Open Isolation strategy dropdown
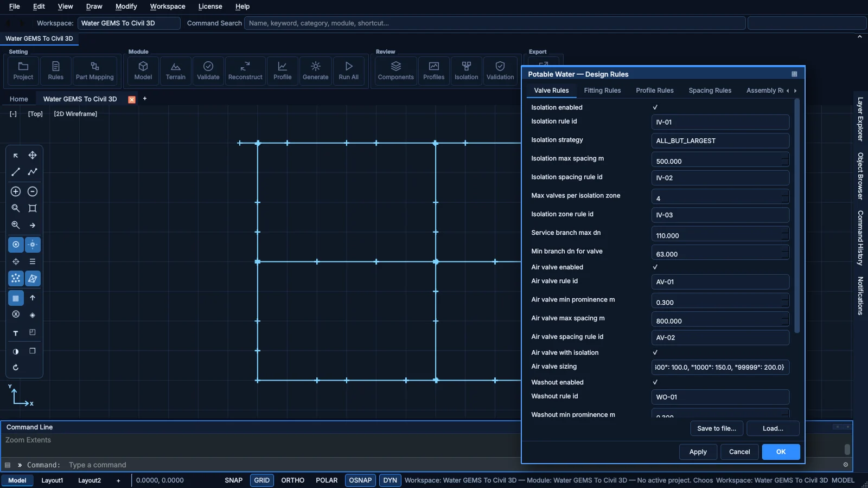The width and height of the screenshot is (868, 488). click(720, 140)
